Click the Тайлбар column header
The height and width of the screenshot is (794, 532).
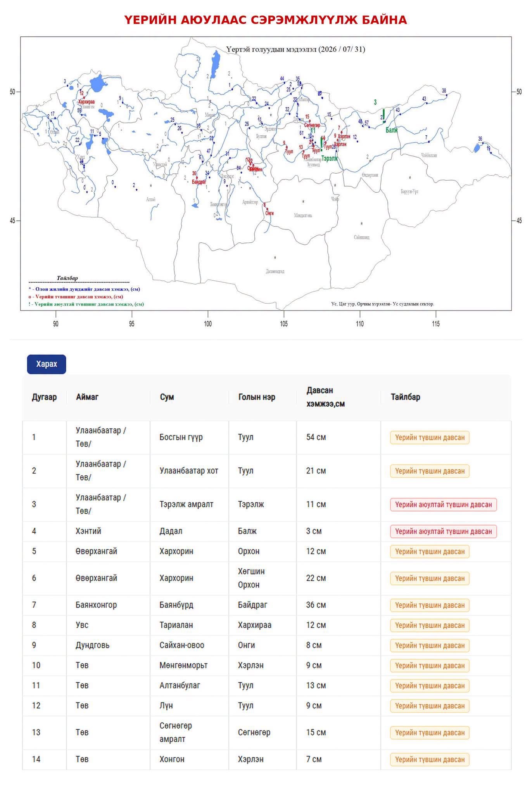click(x=405, y=397)
